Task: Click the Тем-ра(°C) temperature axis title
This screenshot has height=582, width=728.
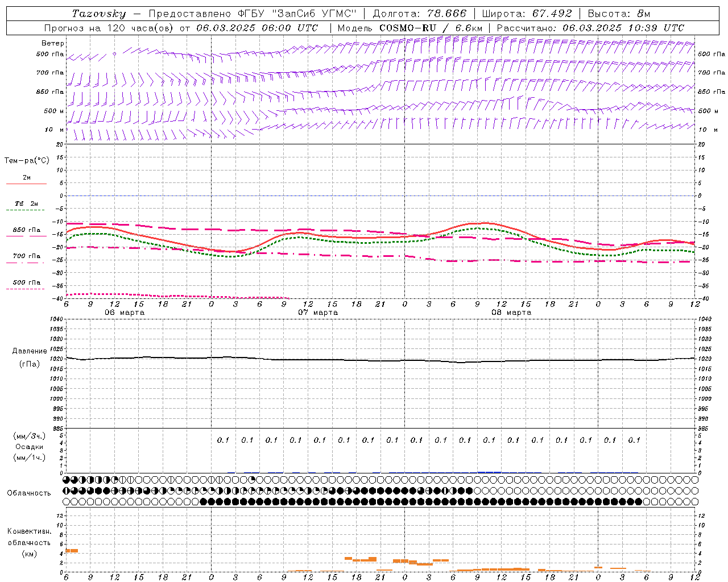Action: (x=27, y=161)
